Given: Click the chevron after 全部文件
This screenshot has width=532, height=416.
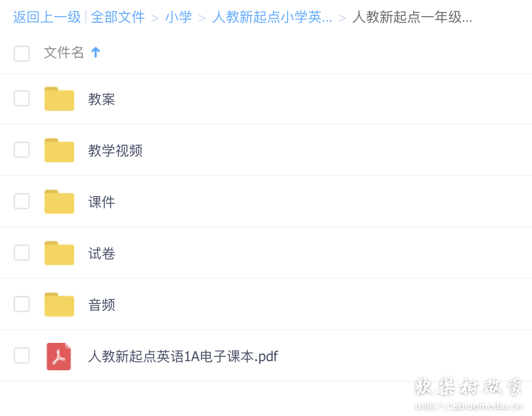Looking at the screenshot, I should pyautogui.click(x=154, y=18).
